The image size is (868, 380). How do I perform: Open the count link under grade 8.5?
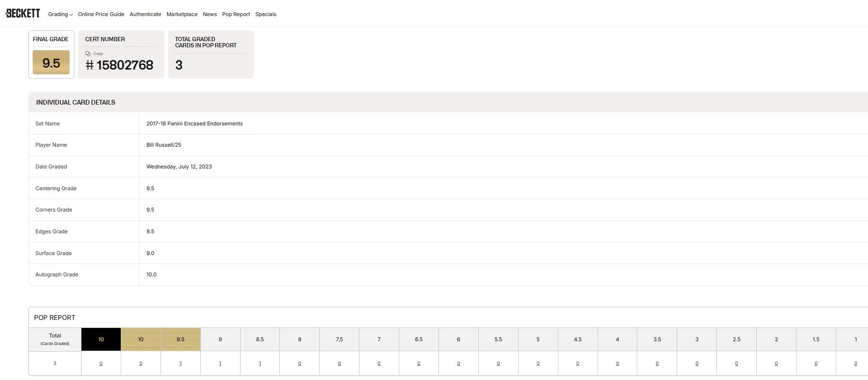click(x=260, y=363)
